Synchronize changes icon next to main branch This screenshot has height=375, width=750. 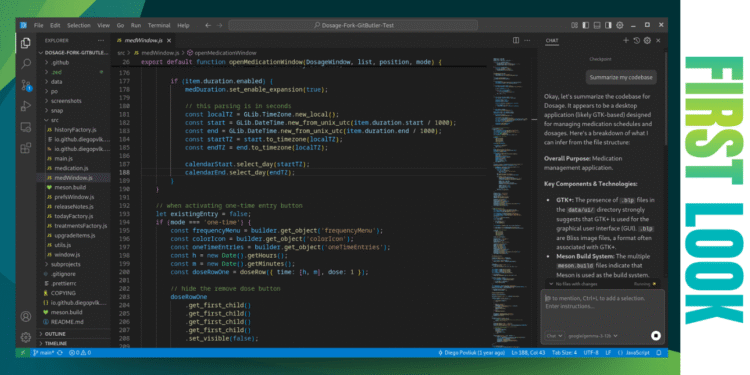(x=60, y=353)
